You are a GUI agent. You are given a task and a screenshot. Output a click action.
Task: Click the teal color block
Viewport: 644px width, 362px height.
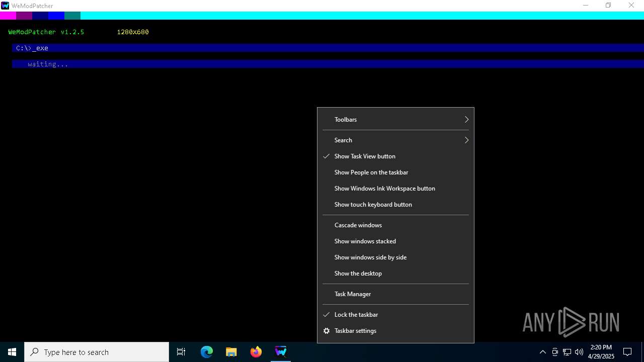point(72,16)
